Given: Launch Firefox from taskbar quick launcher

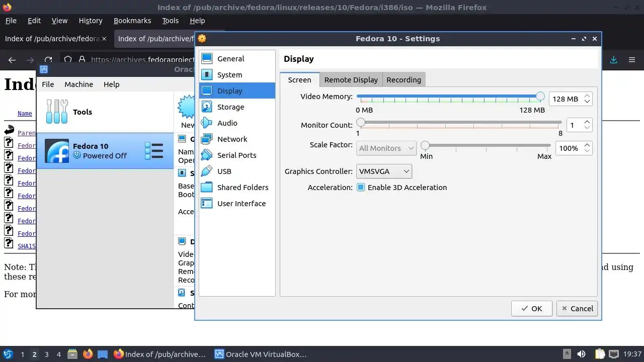Looking at the screenshot, I should click(88, 354).
